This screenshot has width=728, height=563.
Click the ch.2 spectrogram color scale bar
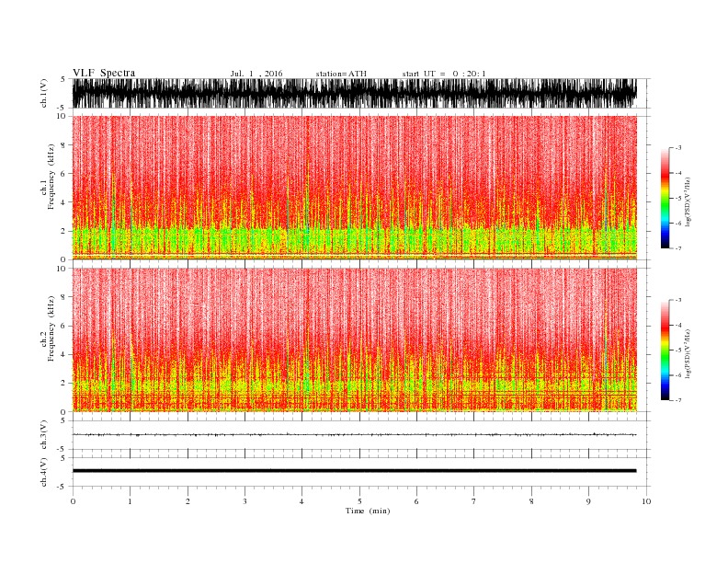point(665,350)
